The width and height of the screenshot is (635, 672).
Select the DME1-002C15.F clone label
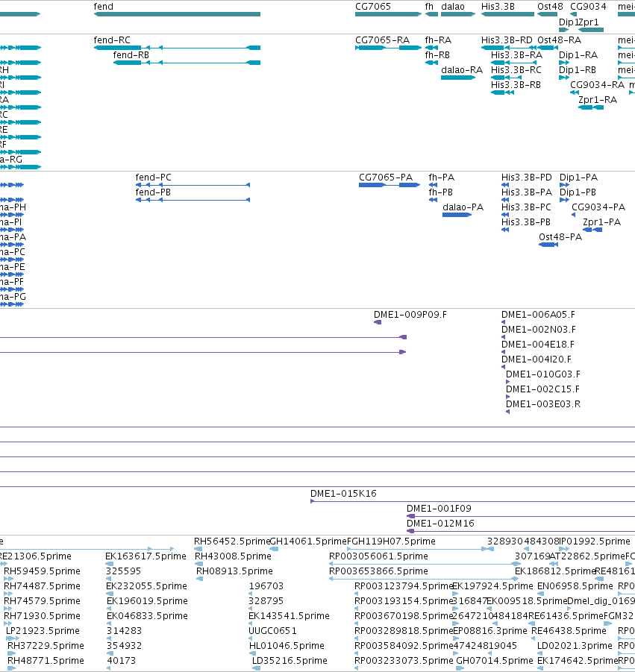[x=542, y=389]
